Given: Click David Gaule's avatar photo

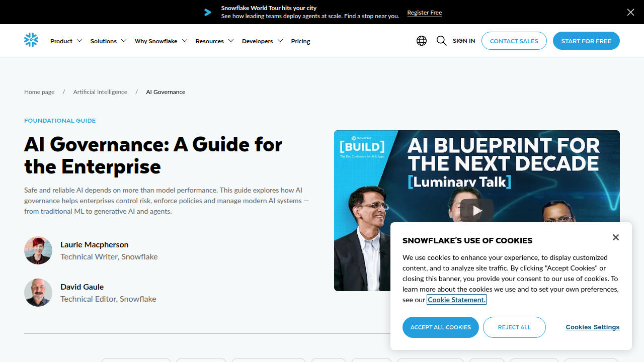Looking at the screenshot, I should (38, 293).
